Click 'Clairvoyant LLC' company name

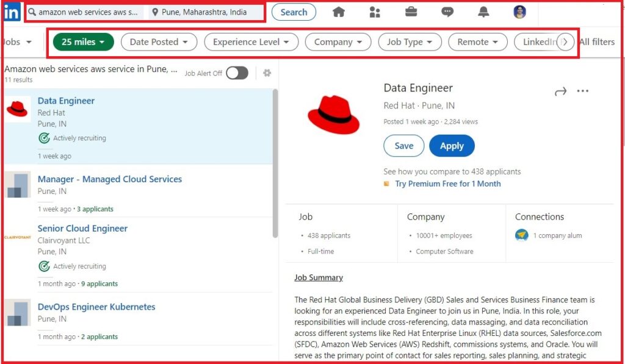[63, 240]
